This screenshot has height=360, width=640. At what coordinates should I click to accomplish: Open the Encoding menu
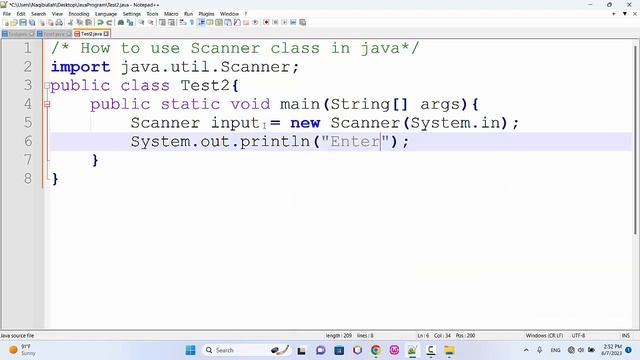tap(79, 14)
